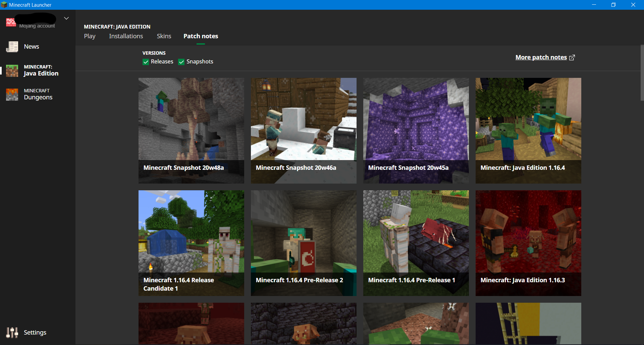Expand the account dropdown chevron
The height and width of the screenshot is (345, 644).
(x=66, y=18)
